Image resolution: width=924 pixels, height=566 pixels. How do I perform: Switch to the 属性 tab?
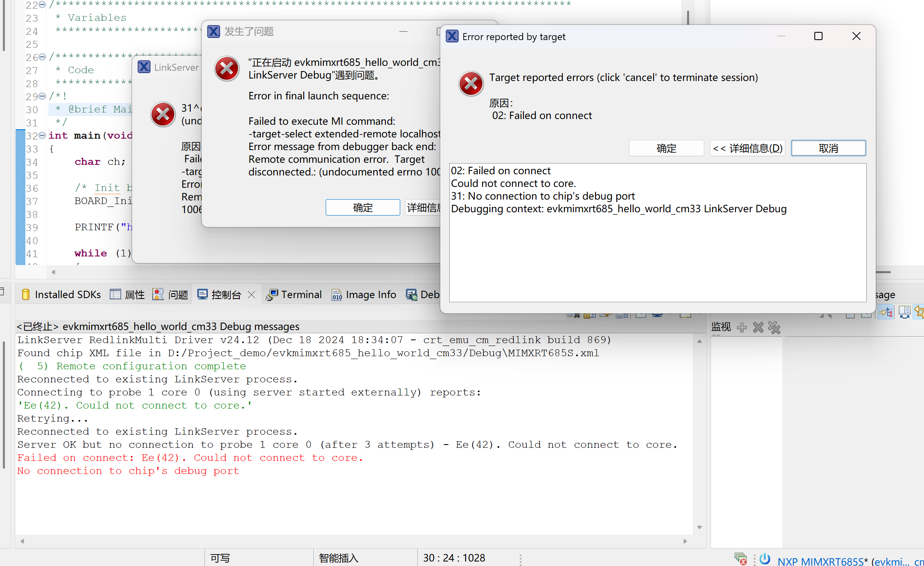pyautogui.click(x=135, y=294)
